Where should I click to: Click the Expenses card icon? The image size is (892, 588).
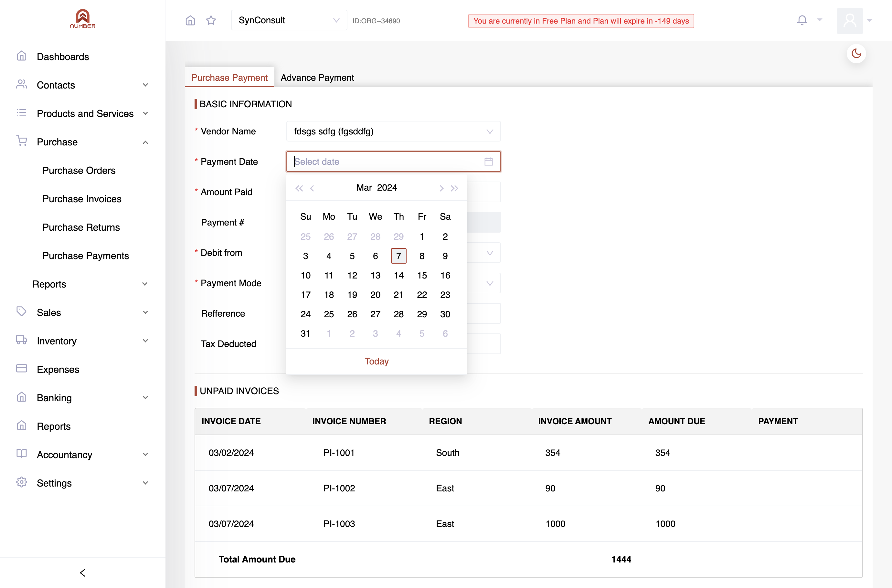tap(22, 369)
